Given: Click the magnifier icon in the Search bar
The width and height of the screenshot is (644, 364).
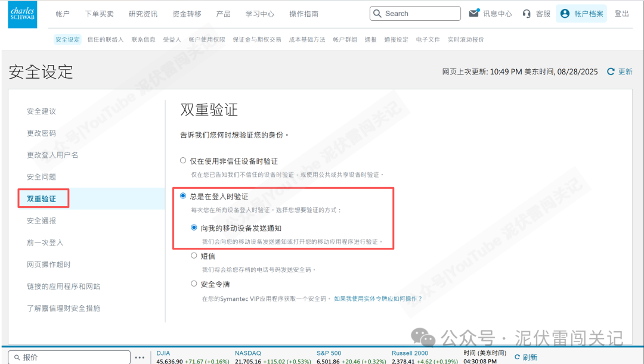Looking at the screenshot, I should click(378, 13).
